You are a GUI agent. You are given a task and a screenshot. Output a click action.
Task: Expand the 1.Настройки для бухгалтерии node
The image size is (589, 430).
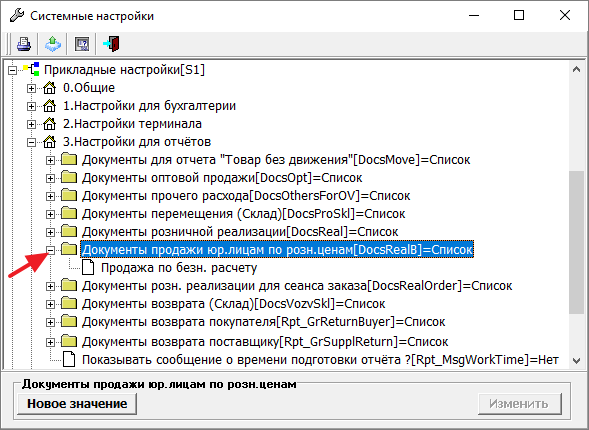tap(32, 106)
